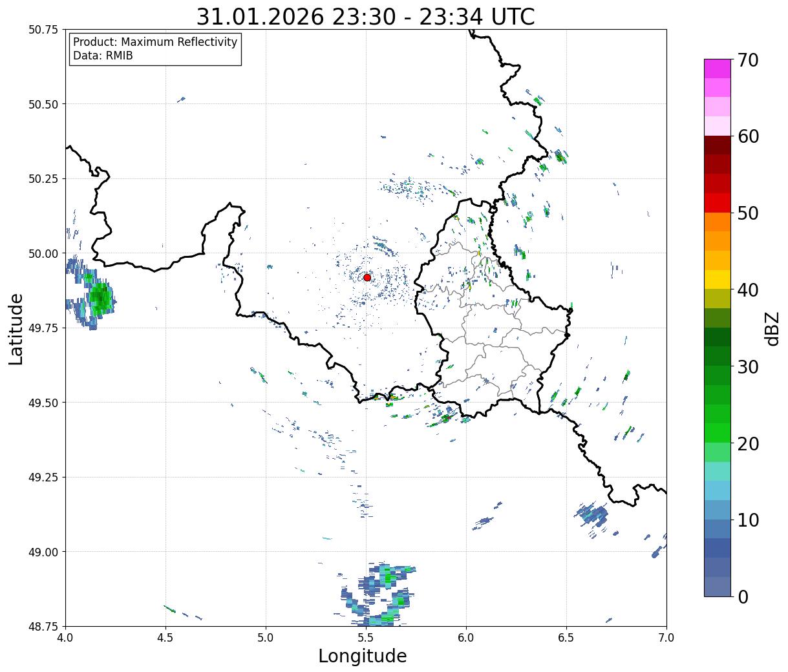Click the colorbar tick label "20"
Viewport: 788px width, 672px height.
pos(747,444)
